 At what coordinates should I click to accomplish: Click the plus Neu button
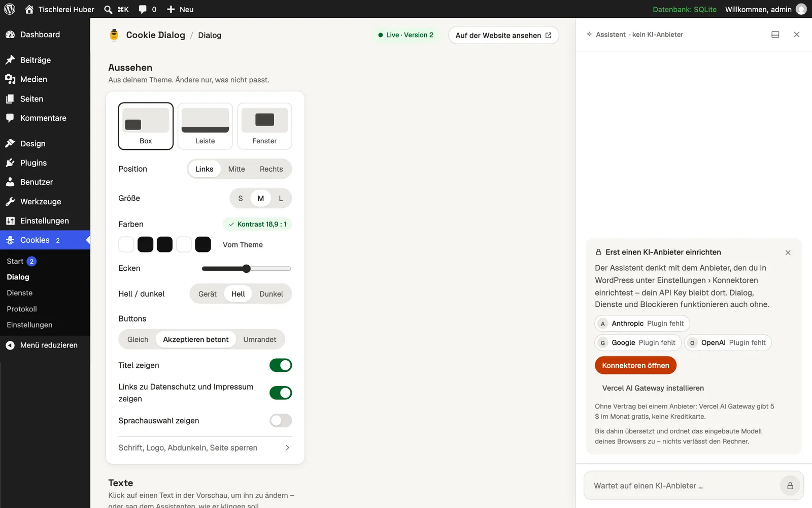click(x=180, y=9)
